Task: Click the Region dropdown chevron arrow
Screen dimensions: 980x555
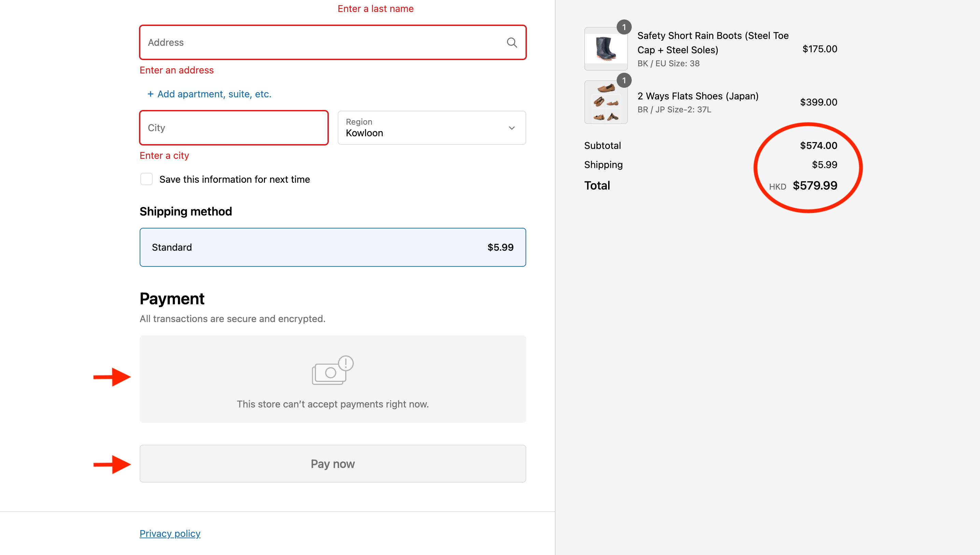Action: 512,128
